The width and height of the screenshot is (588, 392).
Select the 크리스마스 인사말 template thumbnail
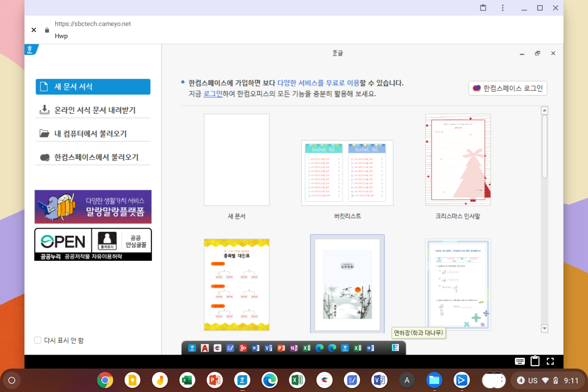458,160
